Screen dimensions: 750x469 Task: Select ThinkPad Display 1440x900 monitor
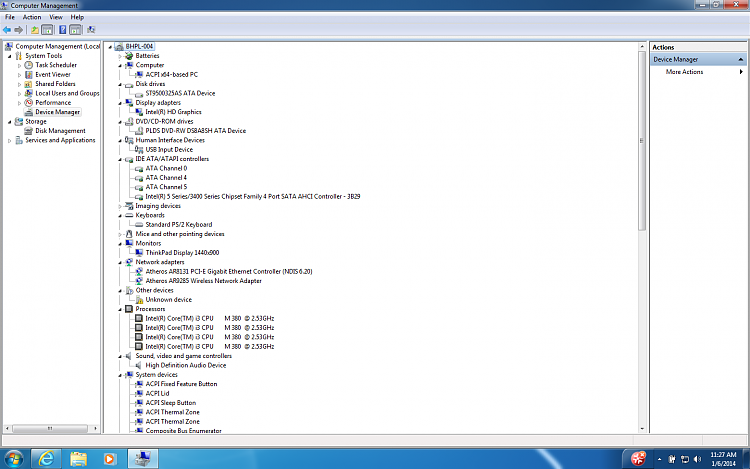tap(182, 253)
